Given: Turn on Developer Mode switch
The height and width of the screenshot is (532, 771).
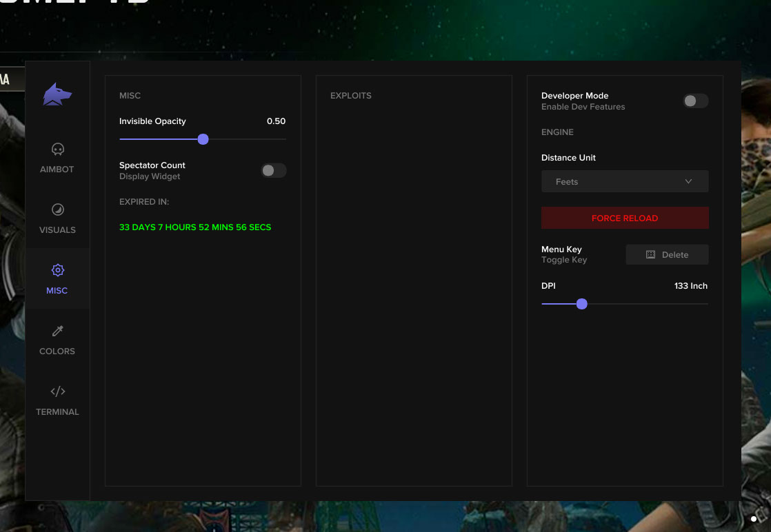Looking at the screenshot, I should [695, 101].
